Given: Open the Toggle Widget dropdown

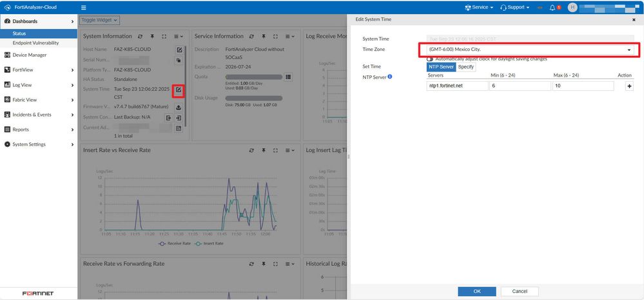Looking at the screenshot, I should pos(99,20).
